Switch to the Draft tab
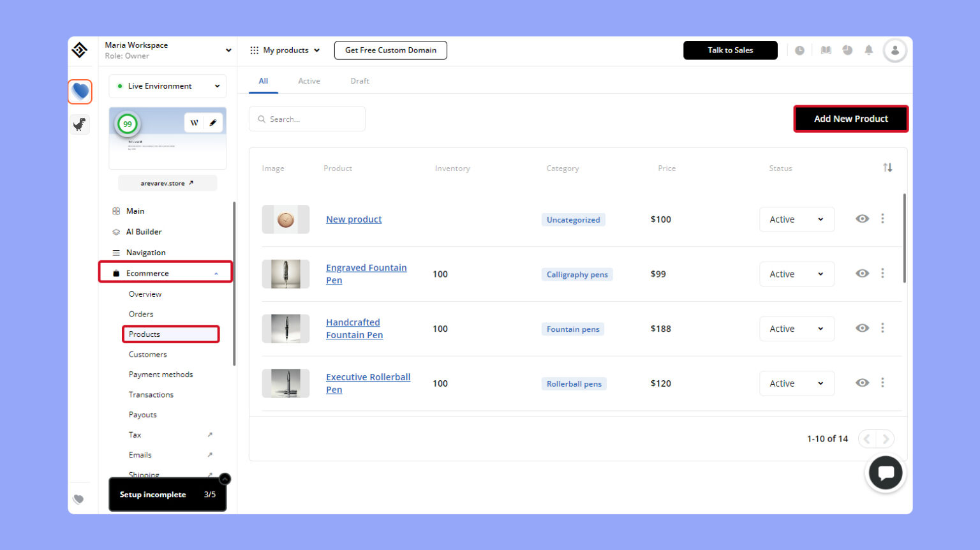 [360, 80]
